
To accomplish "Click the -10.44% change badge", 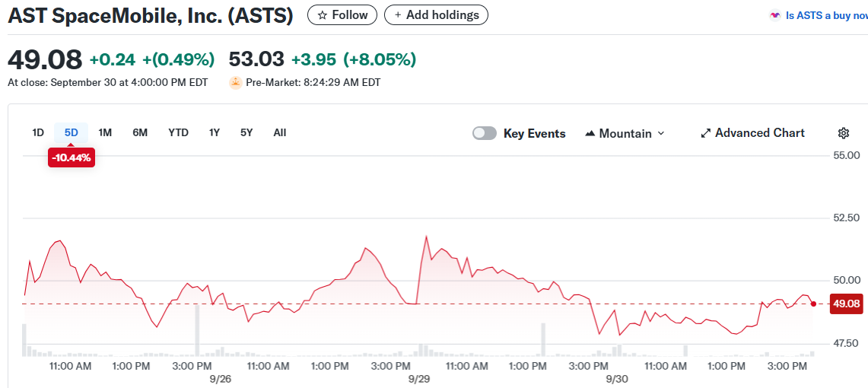I will click(72, 158).
